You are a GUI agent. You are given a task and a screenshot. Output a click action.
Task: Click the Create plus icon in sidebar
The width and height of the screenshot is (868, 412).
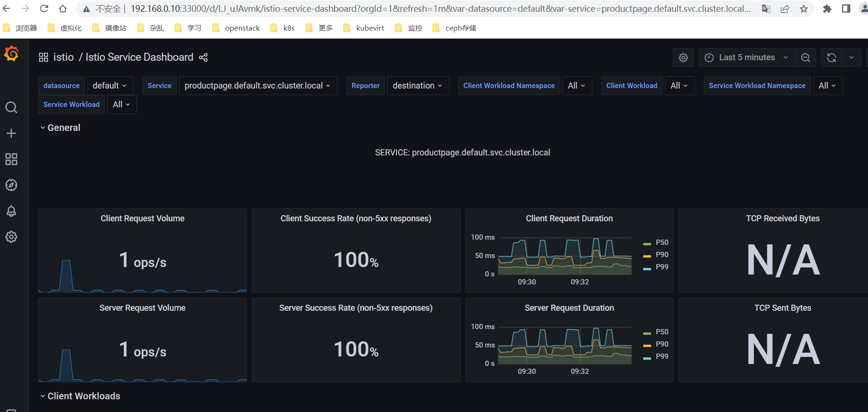11,133
